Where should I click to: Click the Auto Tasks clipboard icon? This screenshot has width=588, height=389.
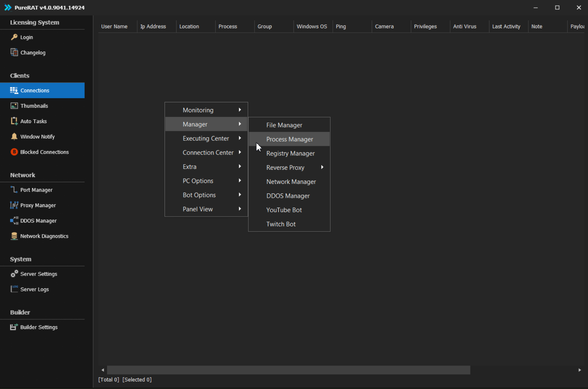click(x=14, y=121)
